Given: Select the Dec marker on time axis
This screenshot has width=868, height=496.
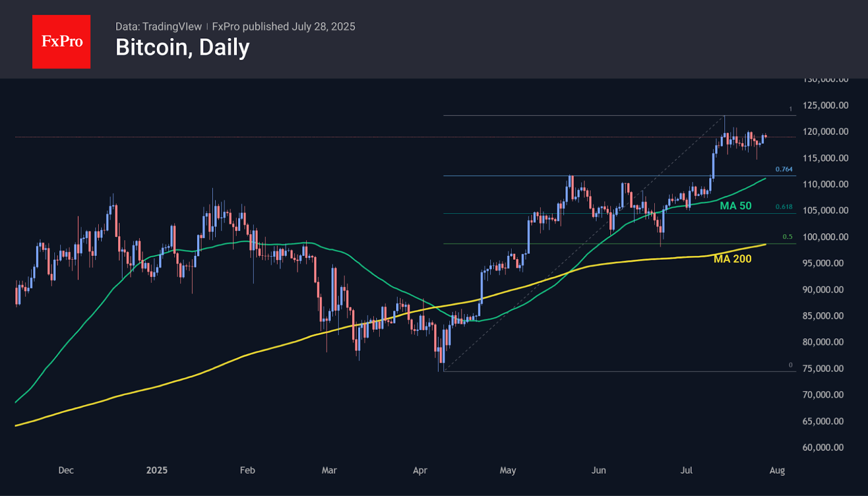Looking at the screenshot, I should click(66, 471).
